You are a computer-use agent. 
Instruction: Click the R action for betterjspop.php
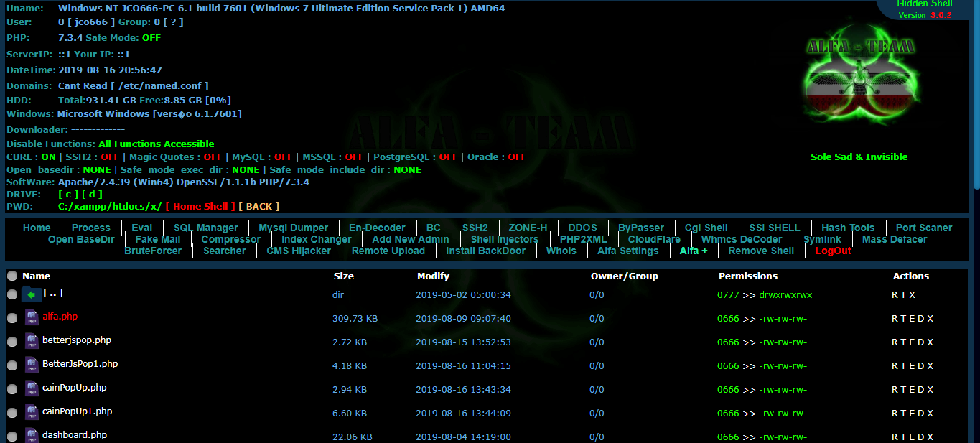click(895, 342)
